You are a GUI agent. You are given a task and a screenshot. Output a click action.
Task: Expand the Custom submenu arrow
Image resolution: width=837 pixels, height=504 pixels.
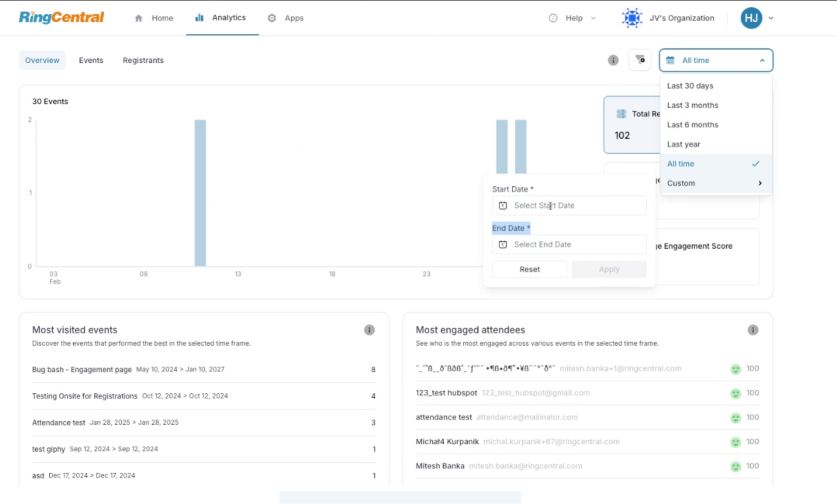click(760, 183)
